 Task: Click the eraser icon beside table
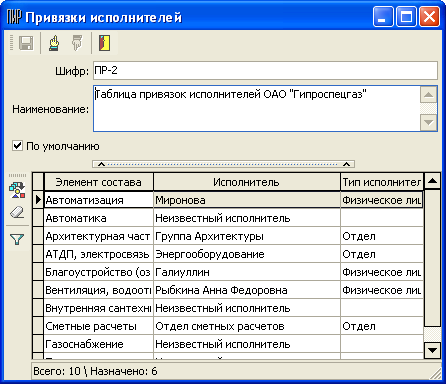coord(17,212)
